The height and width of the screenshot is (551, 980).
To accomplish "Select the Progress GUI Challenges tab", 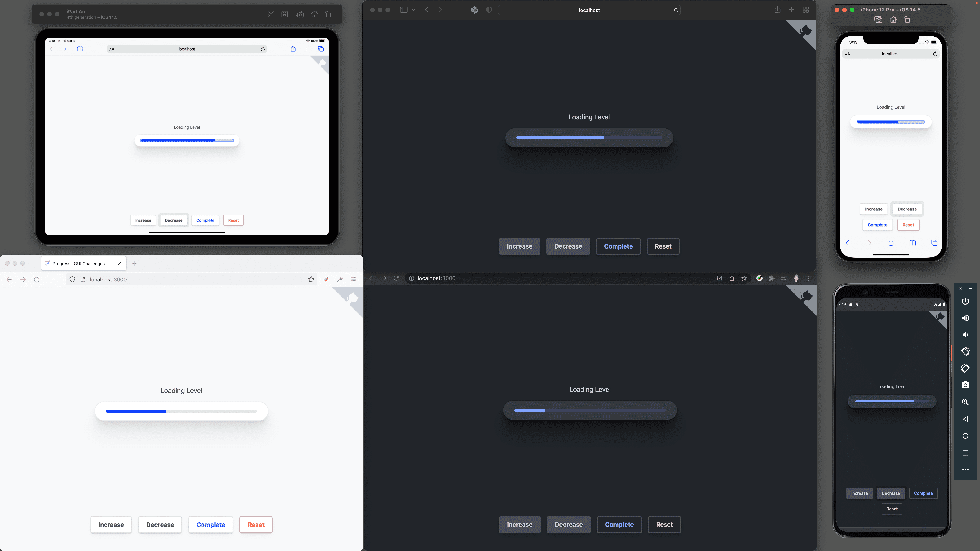I will point(79,263).
